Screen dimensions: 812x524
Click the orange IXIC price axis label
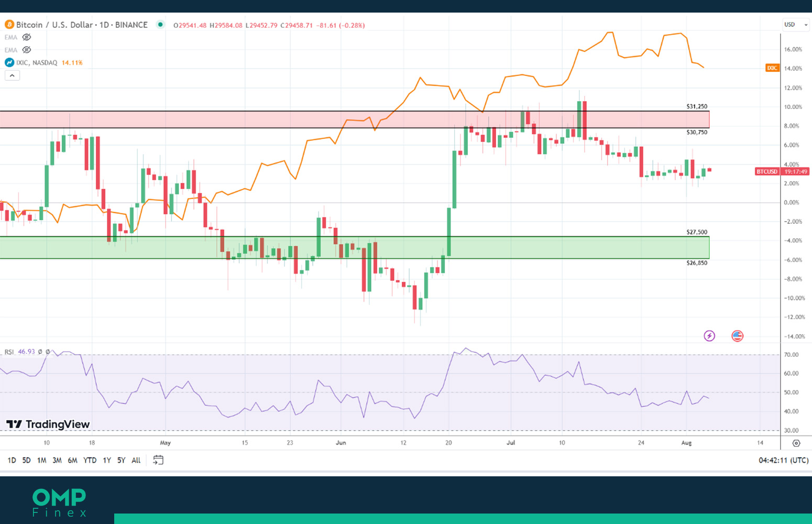tap(772, 68)
